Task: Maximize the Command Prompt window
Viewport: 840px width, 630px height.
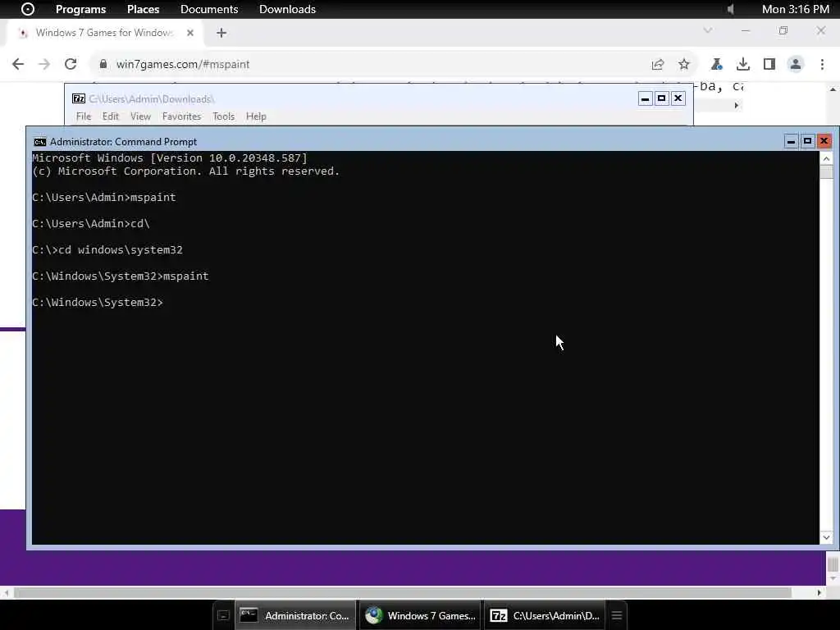Action: coord(807,141)
